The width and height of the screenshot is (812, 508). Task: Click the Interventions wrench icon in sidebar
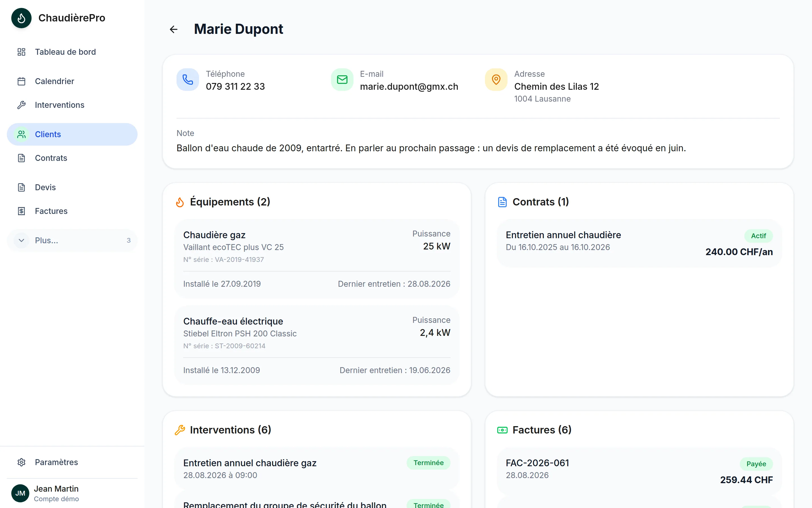21,105
